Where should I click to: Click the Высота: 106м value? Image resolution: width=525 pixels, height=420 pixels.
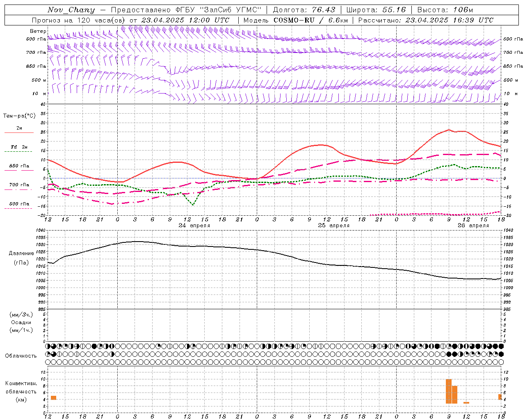click(x=445, y=10)
